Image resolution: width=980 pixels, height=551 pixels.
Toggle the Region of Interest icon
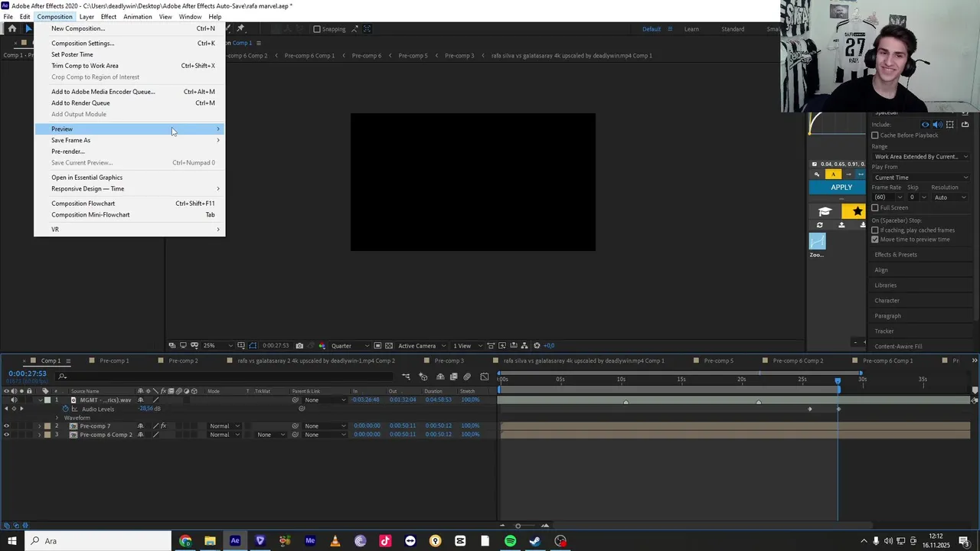coord(377,346)
